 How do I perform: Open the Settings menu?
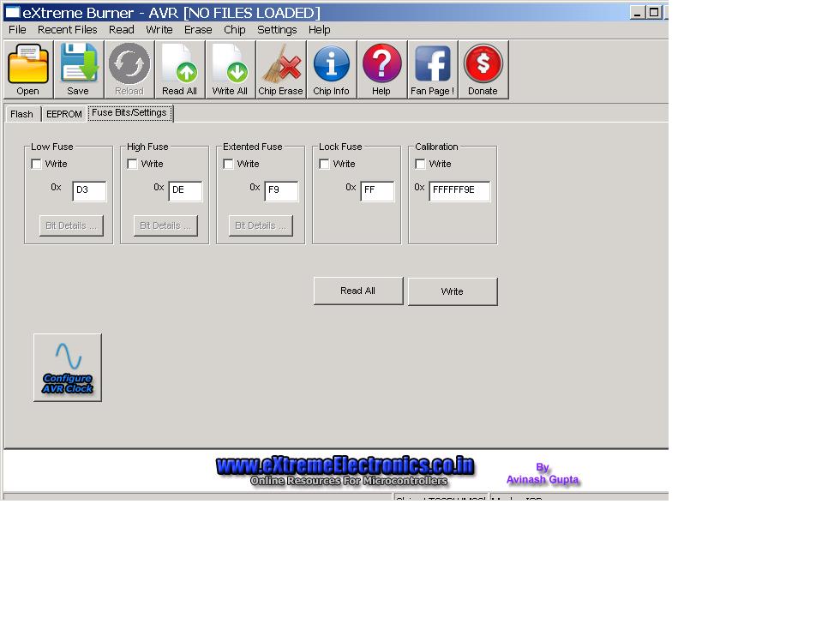pyautogui.click(x=277, y=30)
